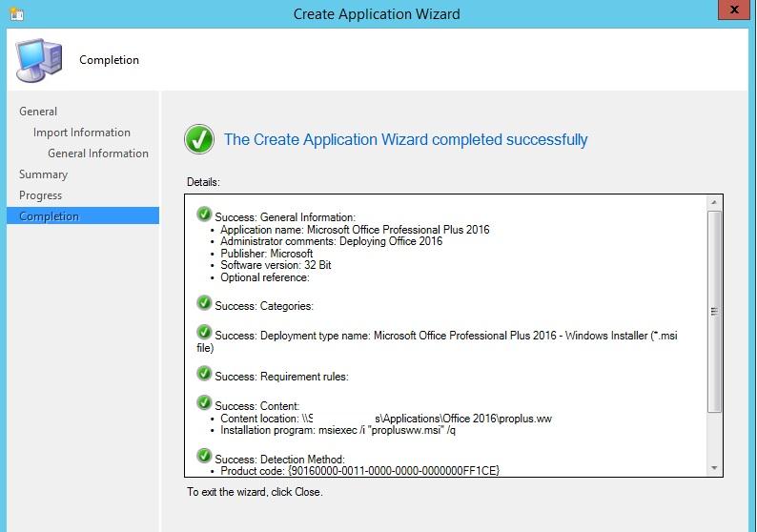Image resolution: width=757 pixels, height=532 pixels.
Task: Close the Create Application Wizard window
Action: [x=734, y=10]
